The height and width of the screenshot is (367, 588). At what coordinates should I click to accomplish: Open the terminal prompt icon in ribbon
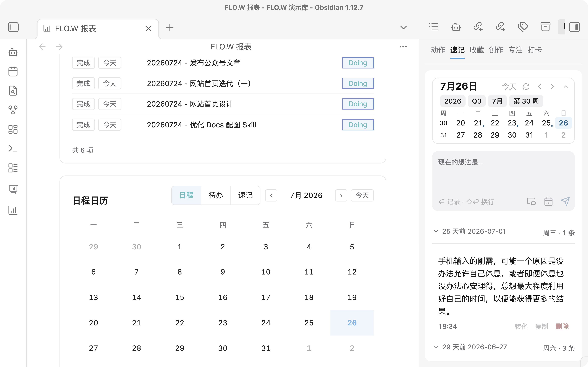[x=13, y=149]
